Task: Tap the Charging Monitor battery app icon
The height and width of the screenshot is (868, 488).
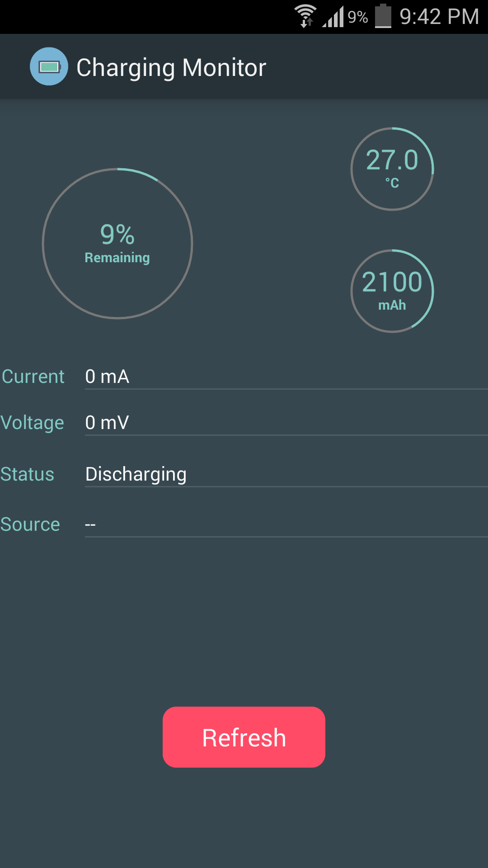Action: point(49,66)
